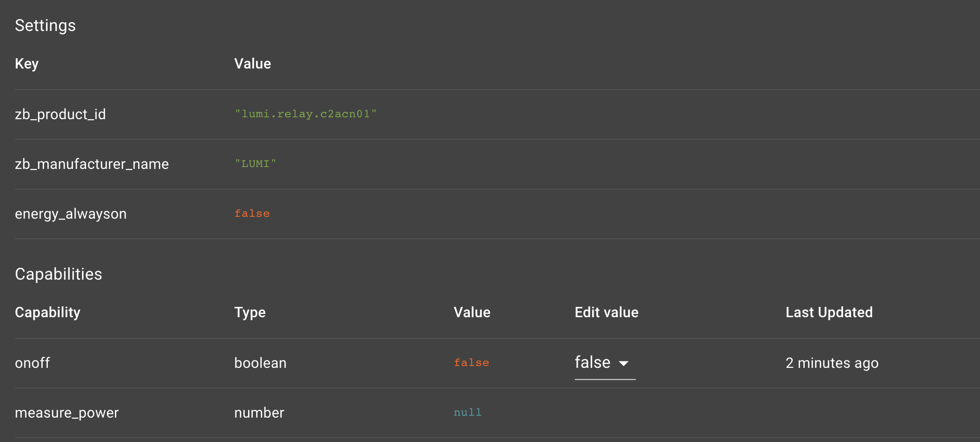Select the onoff capability name
Viewport: 980px width, 442px height.
(x=32, y=363)
